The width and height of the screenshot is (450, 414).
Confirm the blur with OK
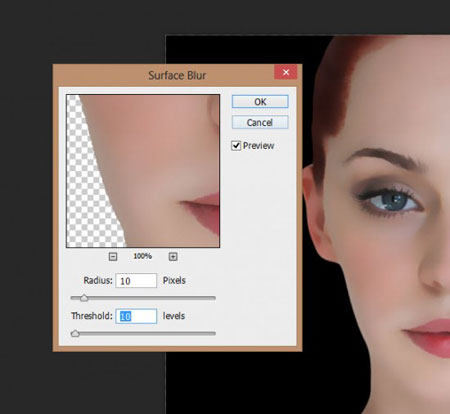(x=260, y=102)
